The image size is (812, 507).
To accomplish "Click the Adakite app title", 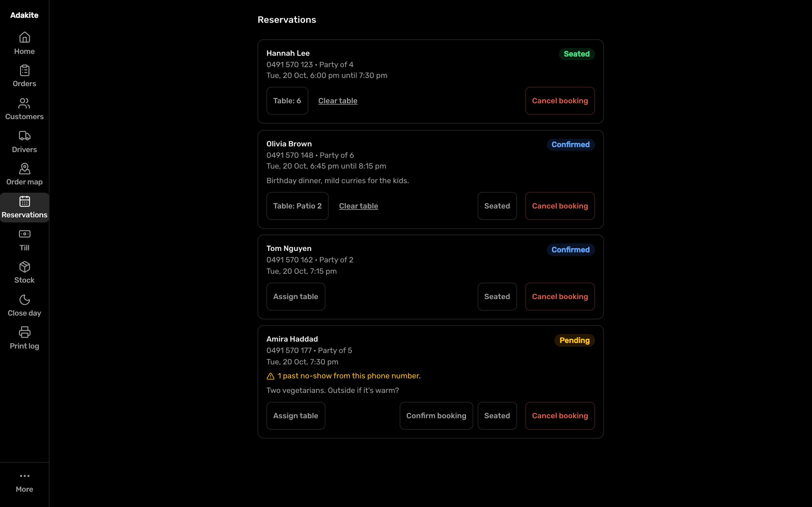I will tap(24, 15).
